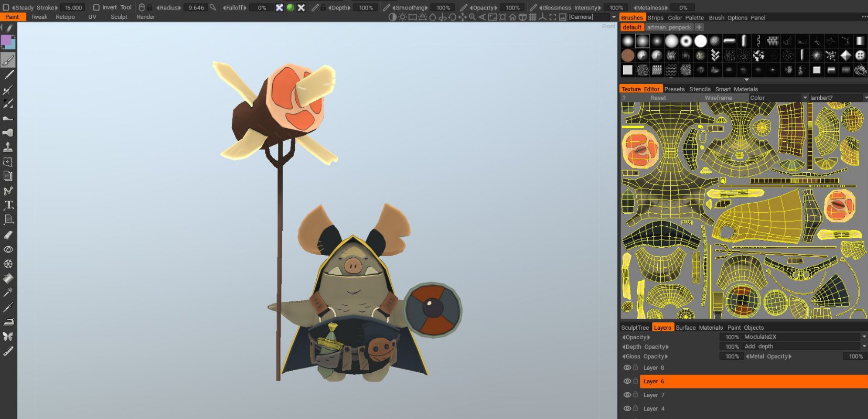Select the ruler Measure tool
The image size is (868, 419).
[x=8, y=351]
